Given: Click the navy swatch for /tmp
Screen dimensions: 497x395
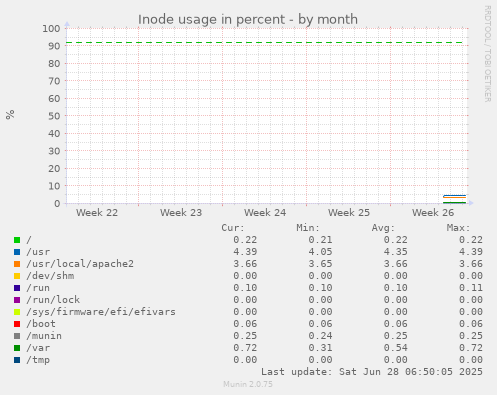Looking at the screenshot, I should click(17, 360).
